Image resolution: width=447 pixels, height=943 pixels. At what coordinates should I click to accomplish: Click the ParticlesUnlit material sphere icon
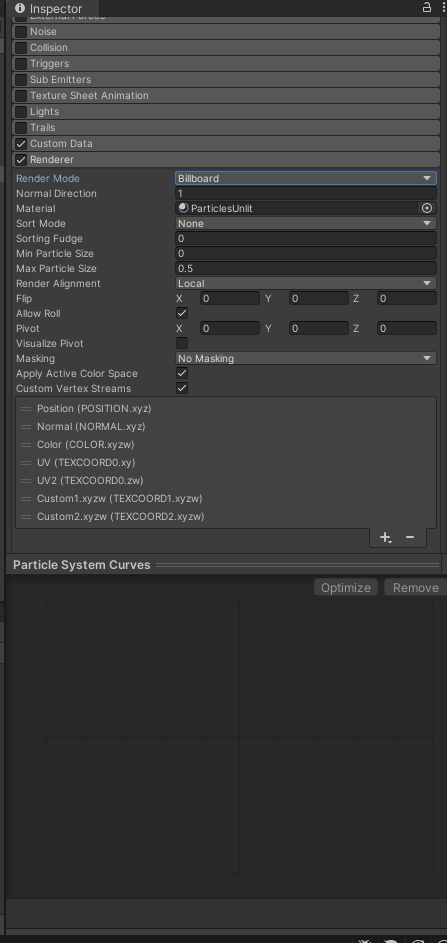(183, 208)
